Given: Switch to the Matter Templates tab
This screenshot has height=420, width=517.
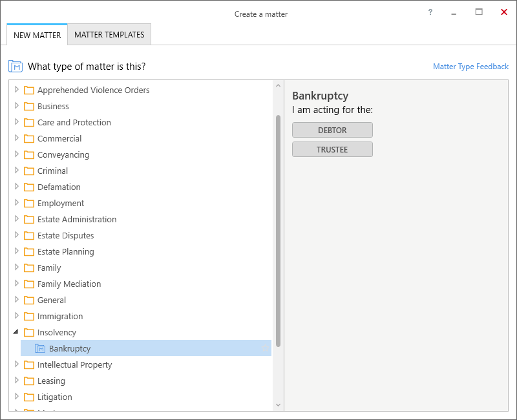Looking at the screenshot, I should [109, 35].
